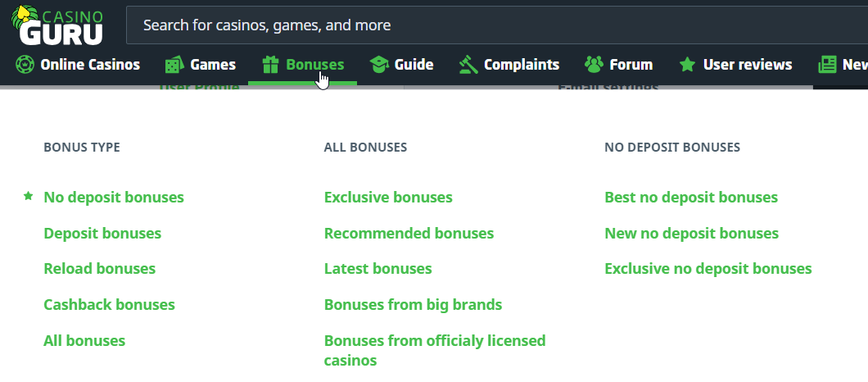Open Cashback bonuses link
This screenshot has width=868, height=382.
coord(109,305)
